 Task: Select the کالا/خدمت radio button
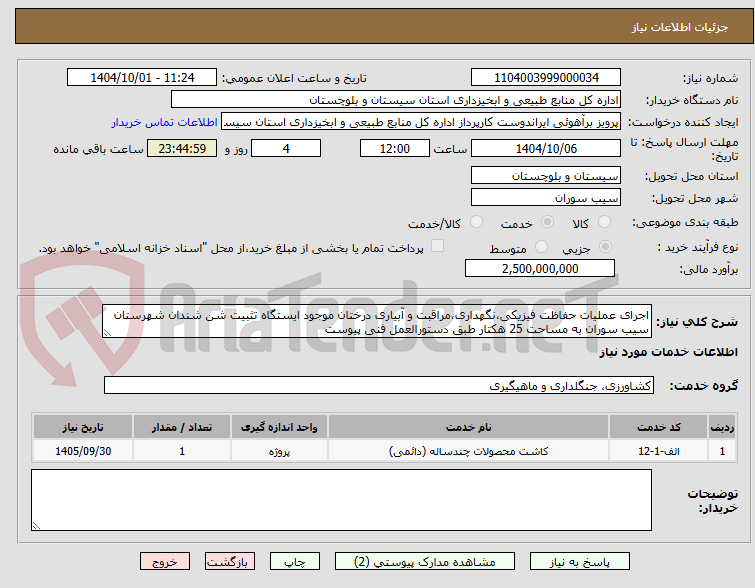[x=476, y=222]
